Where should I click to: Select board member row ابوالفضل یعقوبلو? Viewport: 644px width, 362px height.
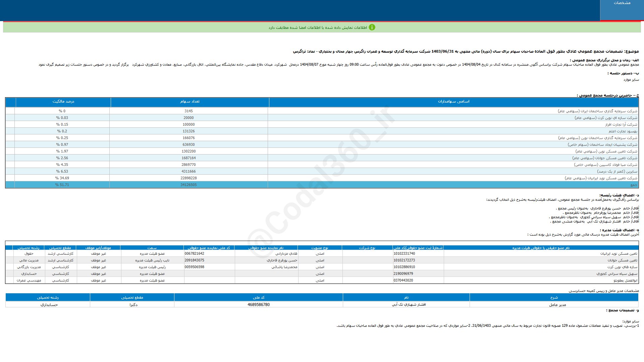[x=625, y=281]
